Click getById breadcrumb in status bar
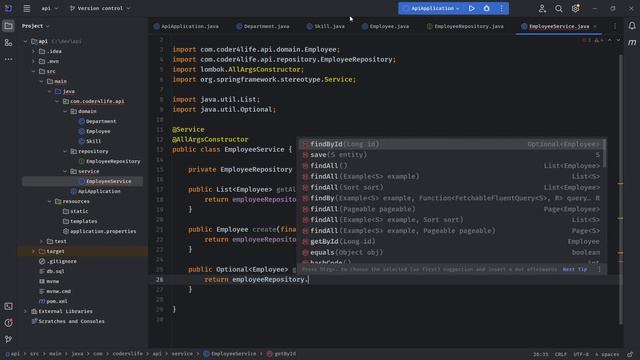The image size is (640, 360). (281, 354)
